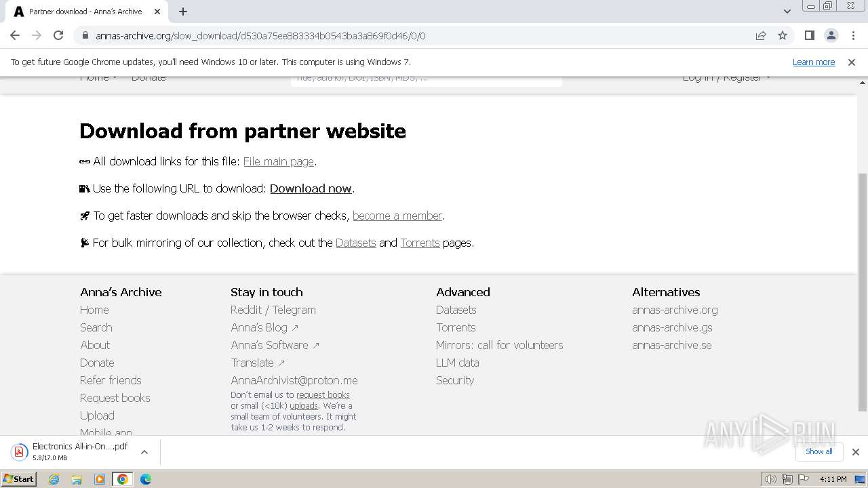Image resolution: width=868 pixels, height=488 pixels.
Task: Open the Search footer link
Action: 96,327
